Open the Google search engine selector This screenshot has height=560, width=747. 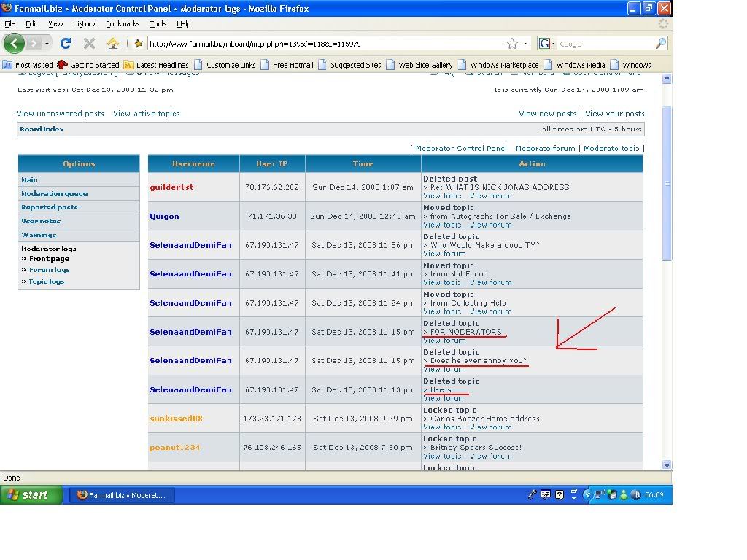click(x=546, y=44)
